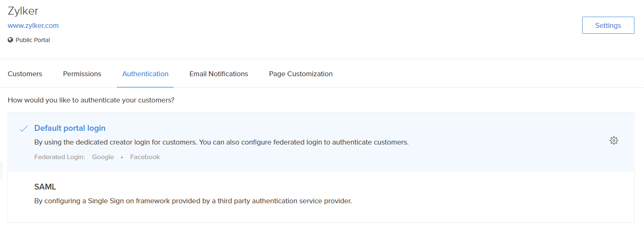Click the checkmark next to Default portal login
This screenshot has width=644, height=232.
coord(23,128)
